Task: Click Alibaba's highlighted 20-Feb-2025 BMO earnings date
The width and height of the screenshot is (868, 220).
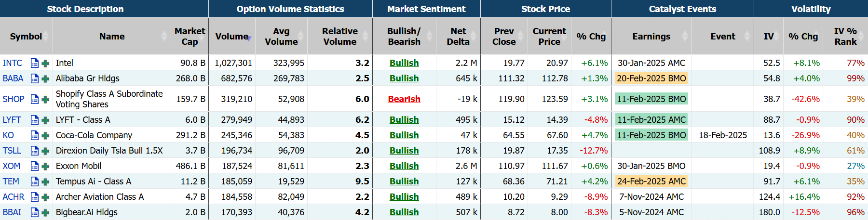Action: 651,78
